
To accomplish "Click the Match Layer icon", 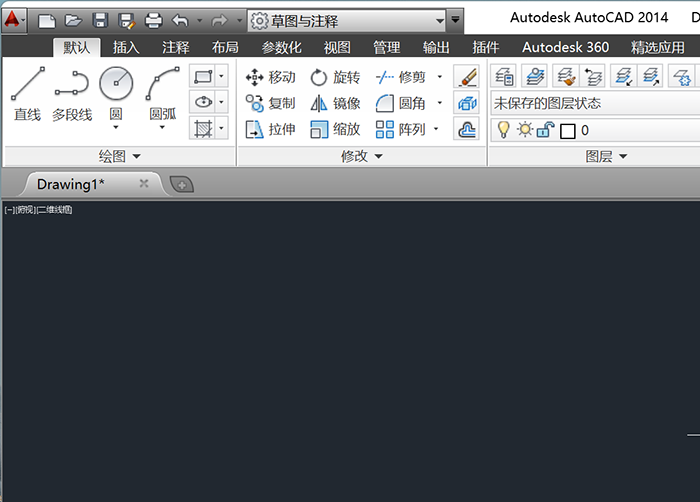I will [x=566, y=76].
